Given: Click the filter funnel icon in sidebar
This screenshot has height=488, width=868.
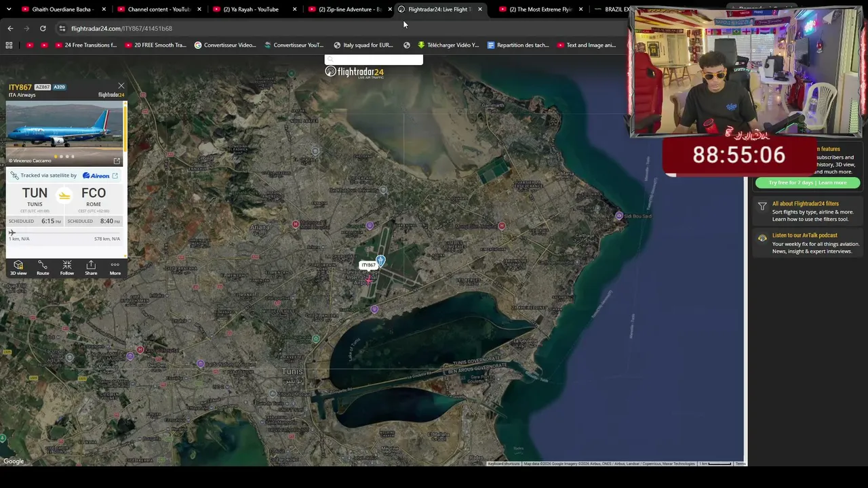Looking at the screenshot, I should click(762, 206).
